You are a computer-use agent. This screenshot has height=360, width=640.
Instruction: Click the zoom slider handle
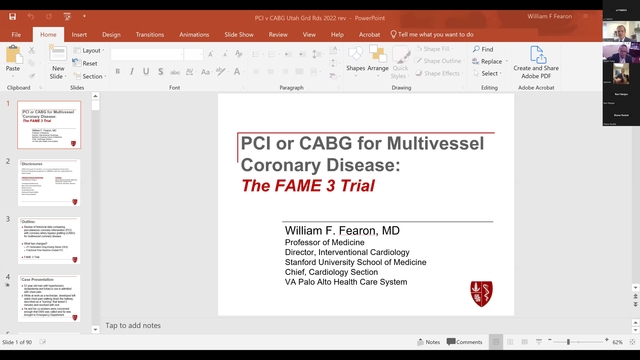point(568,342)
